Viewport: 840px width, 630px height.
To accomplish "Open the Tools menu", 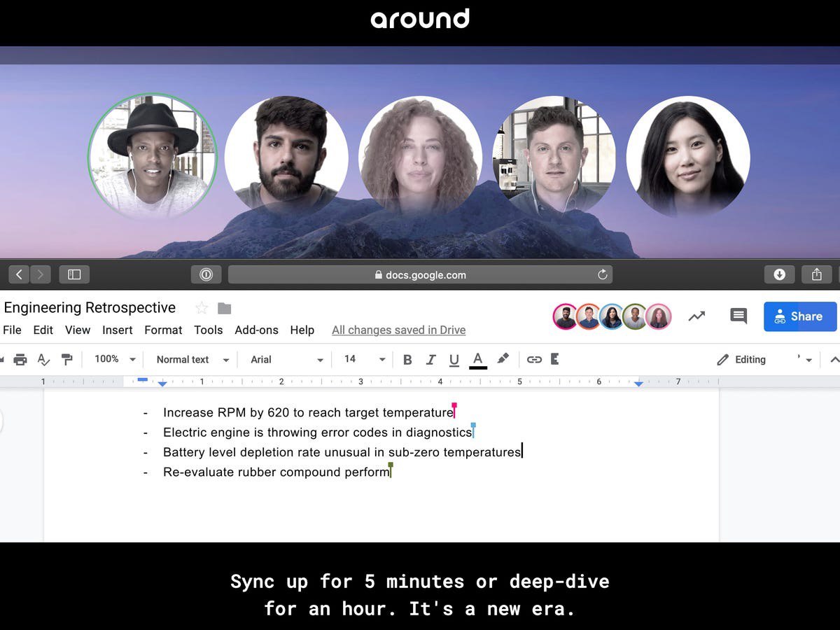I will pyautogui.click(x=209, y=330).
